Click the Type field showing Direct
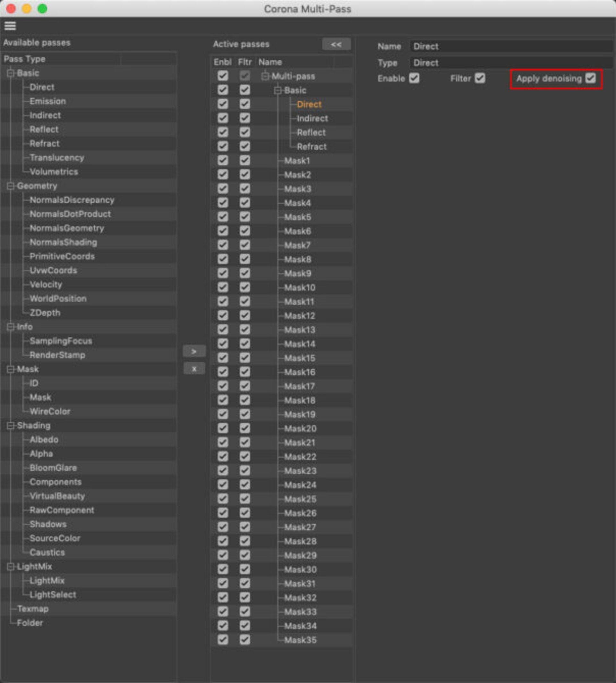The image size is (616, 683). coord(511,63)
